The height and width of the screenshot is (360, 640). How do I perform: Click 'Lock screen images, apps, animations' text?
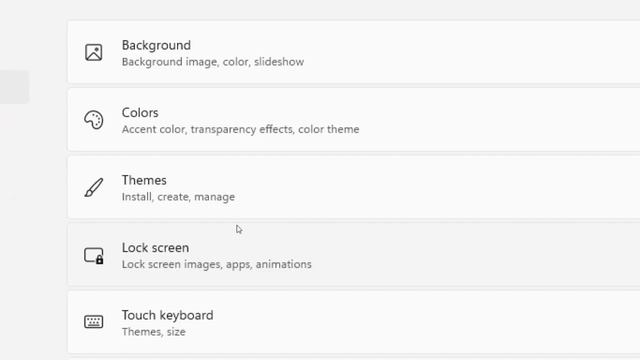(x=216, y=264)
